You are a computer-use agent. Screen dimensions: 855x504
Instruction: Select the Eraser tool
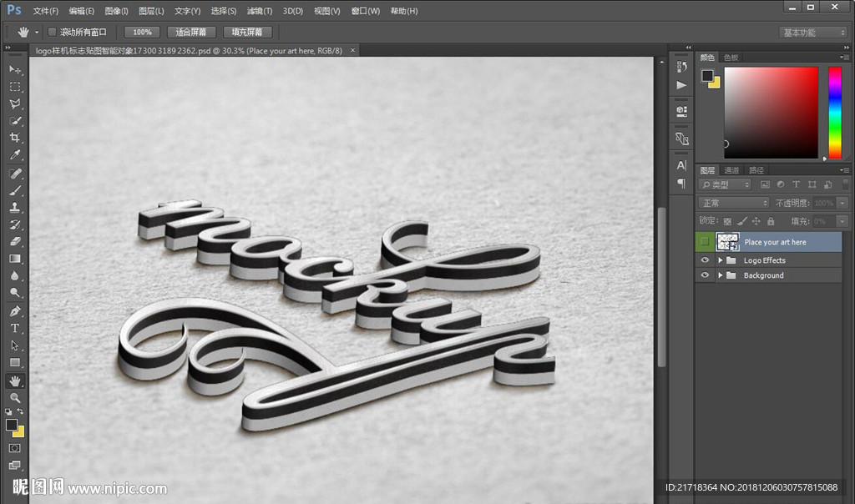point(14,242)
